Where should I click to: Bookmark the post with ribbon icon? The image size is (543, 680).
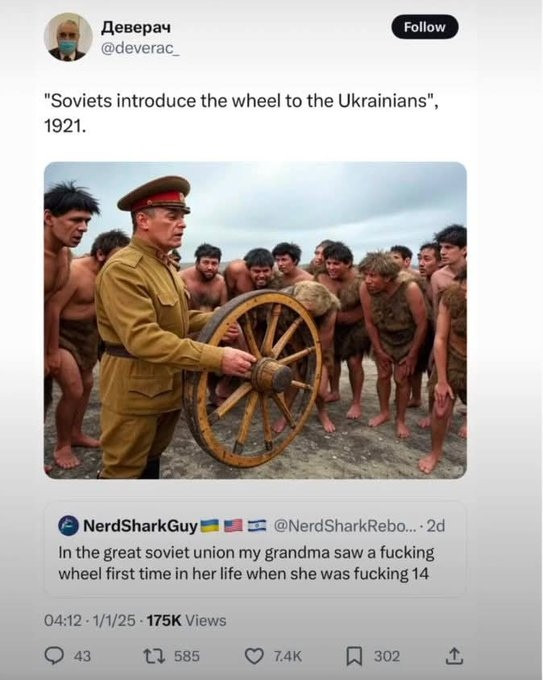(354, 656)
